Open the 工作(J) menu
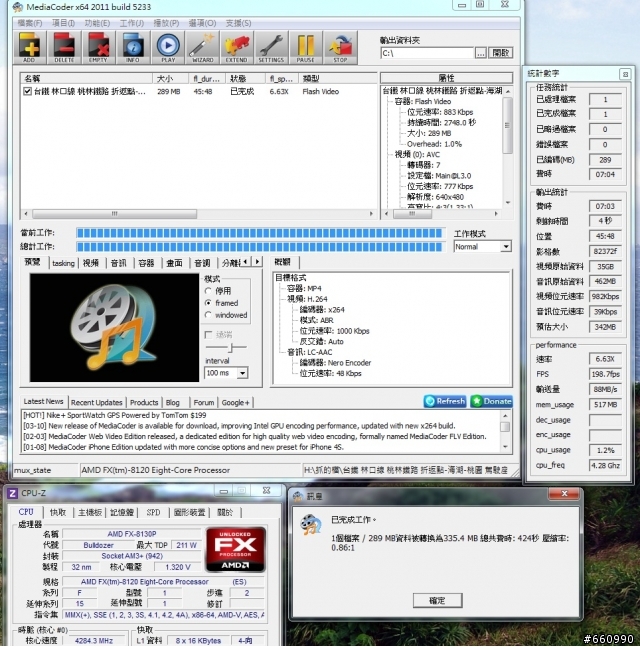 [x=132, y=23]
